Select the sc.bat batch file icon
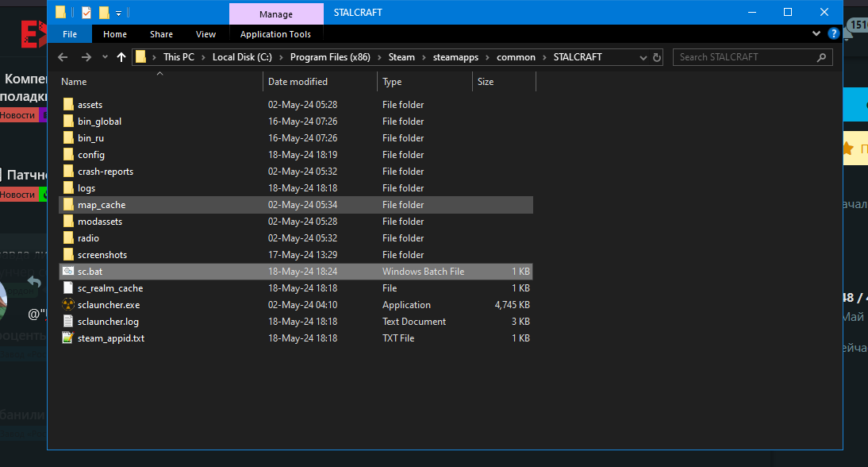Viewport: 868px width, 467px height. 68,271
